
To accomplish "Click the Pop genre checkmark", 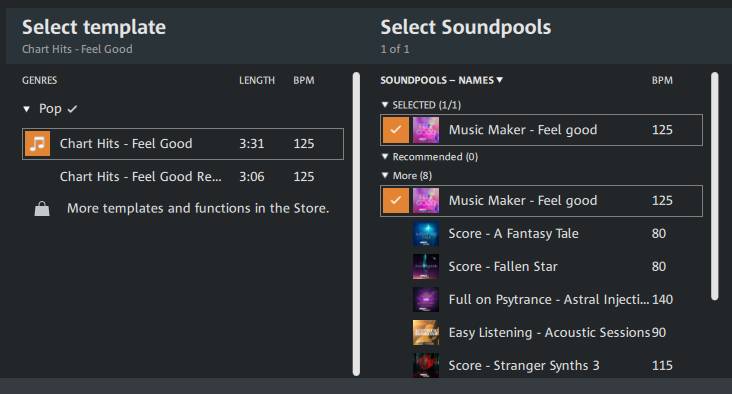I will 72,109.
